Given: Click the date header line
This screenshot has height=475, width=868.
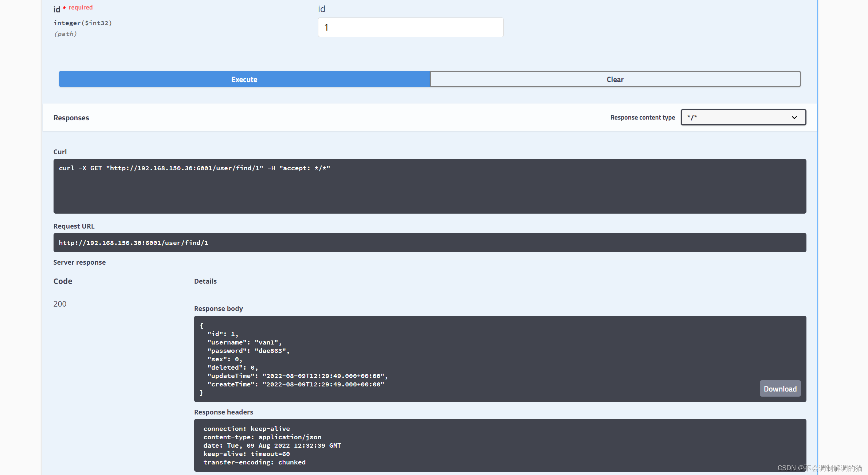Looking at the screenshot, I should (x=272, y=445).
